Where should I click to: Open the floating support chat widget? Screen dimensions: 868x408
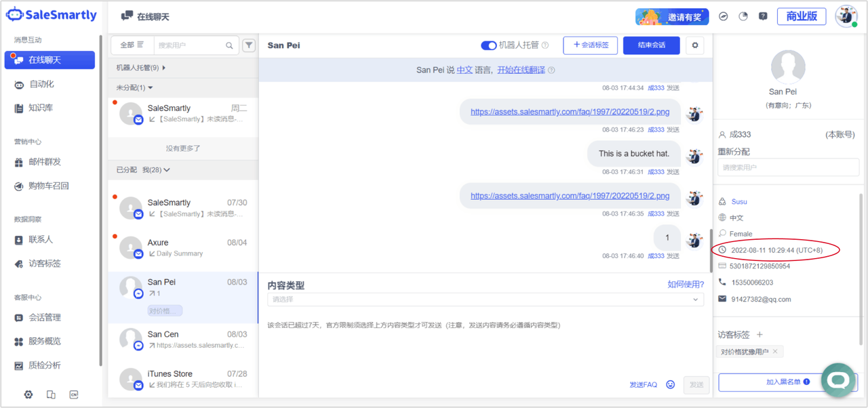(x=838, y=380)
